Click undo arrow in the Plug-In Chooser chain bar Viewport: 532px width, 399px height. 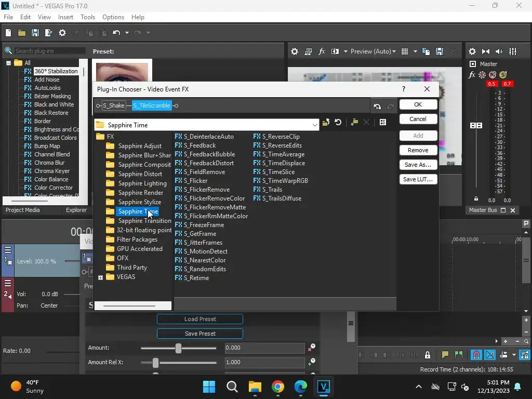click(x=377, y=106)
